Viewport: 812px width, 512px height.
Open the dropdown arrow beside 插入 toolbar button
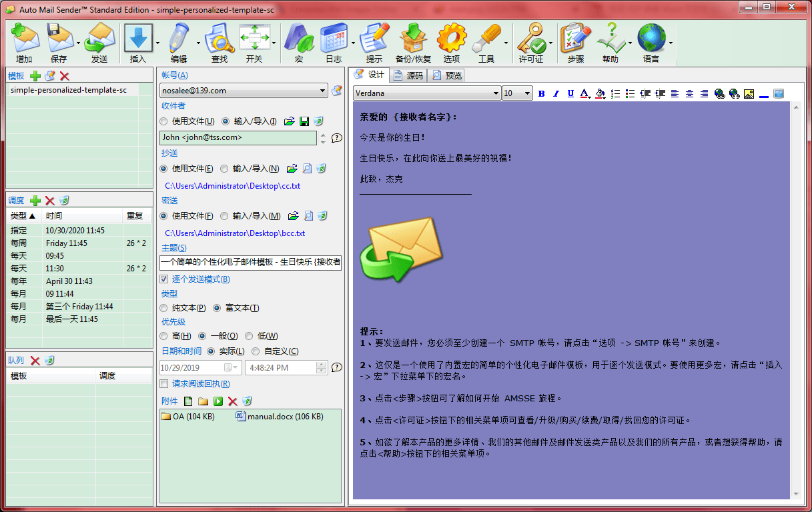[x=157, y=43]
